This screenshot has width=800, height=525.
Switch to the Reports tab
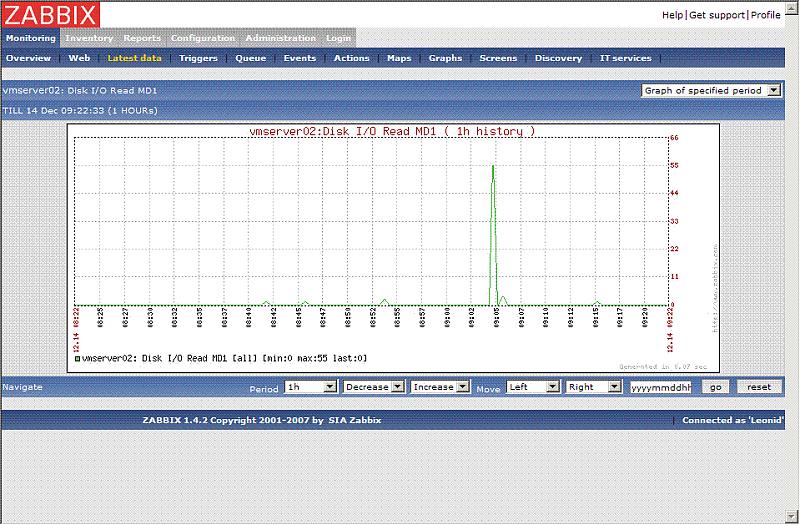[x=142, y=38]
